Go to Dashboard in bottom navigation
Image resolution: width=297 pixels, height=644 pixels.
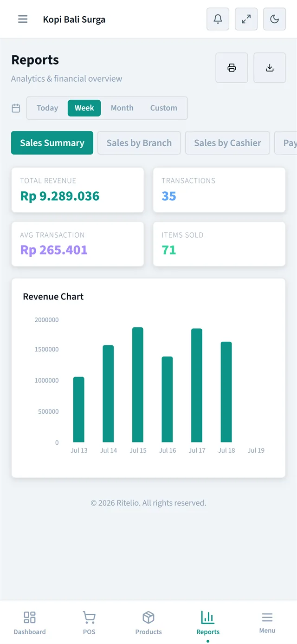30,623
